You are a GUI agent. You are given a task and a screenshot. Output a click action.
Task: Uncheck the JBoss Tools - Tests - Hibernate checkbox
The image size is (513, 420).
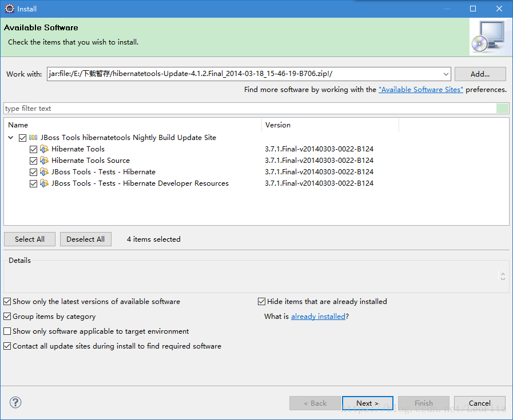(33, 172)
